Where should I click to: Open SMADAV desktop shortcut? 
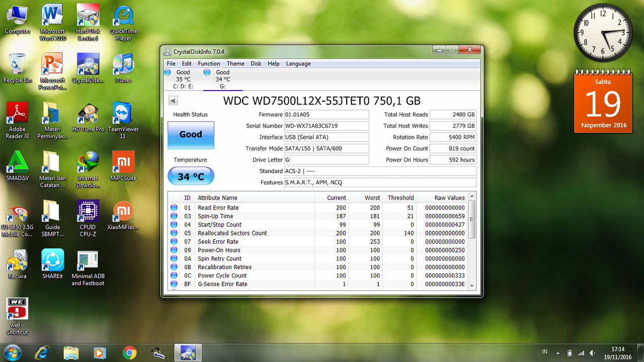pos(18,166)
